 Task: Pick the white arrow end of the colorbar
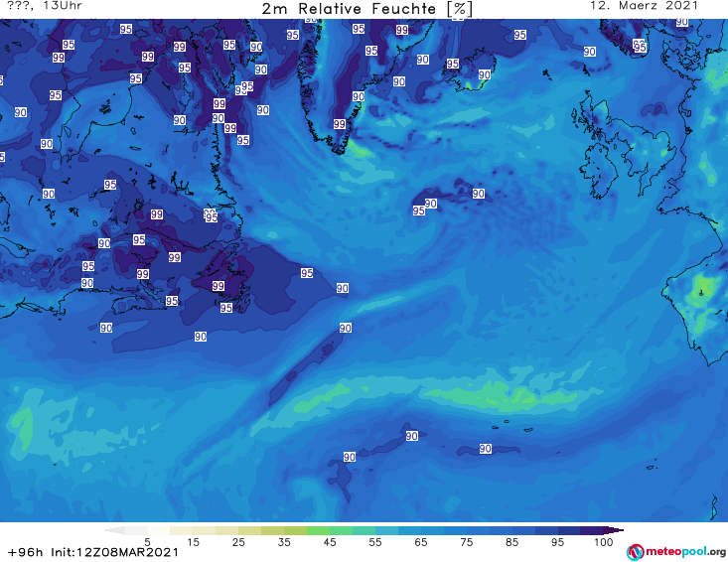point(115,530)
